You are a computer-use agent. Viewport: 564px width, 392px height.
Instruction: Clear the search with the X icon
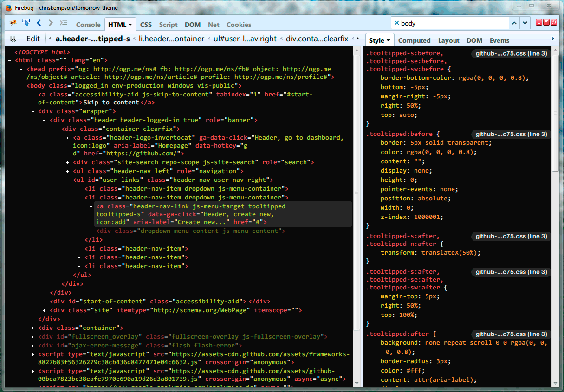396,23
